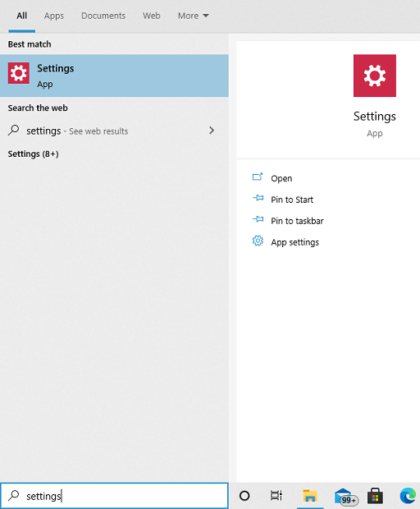Click the Pin to taskbar pin icon
This screenshot has width=420, height=509.
click(258, 220)
